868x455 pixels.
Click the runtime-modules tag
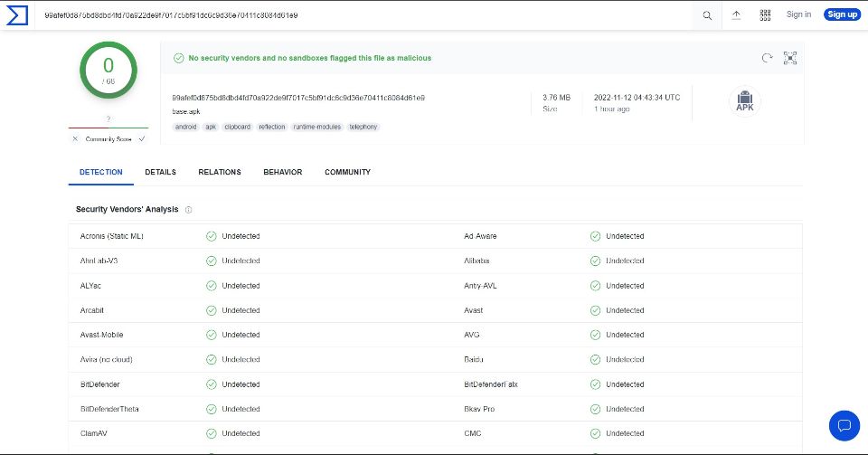coord(317,127)
